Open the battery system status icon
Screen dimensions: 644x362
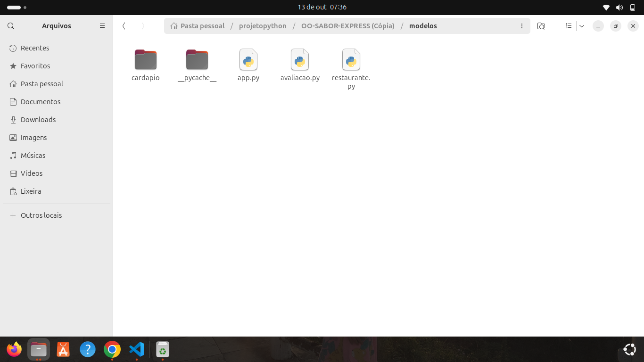click(x=633, y=7)
